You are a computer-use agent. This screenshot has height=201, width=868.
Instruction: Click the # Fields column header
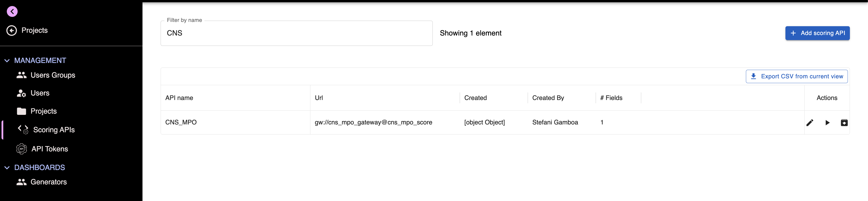click(611, 98)
